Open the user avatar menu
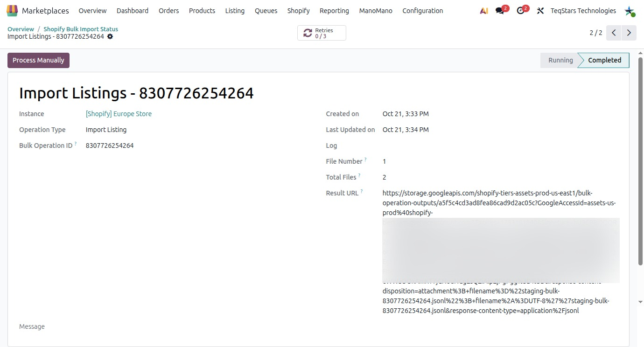 point(630,11)
